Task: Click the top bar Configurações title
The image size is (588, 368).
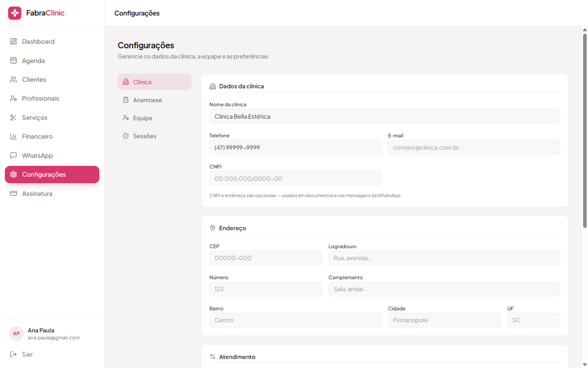Action: tap(137, 13)
